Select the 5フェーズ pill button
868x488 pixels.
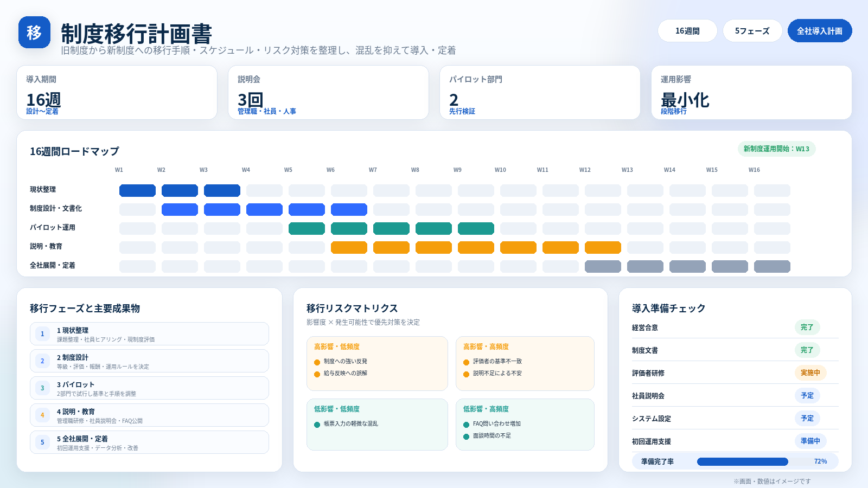752,31
